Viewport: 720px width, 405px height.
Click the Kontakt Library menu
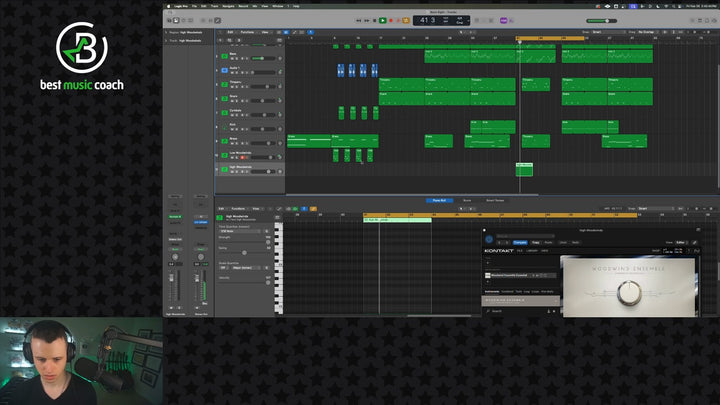(x=532, y=251)
